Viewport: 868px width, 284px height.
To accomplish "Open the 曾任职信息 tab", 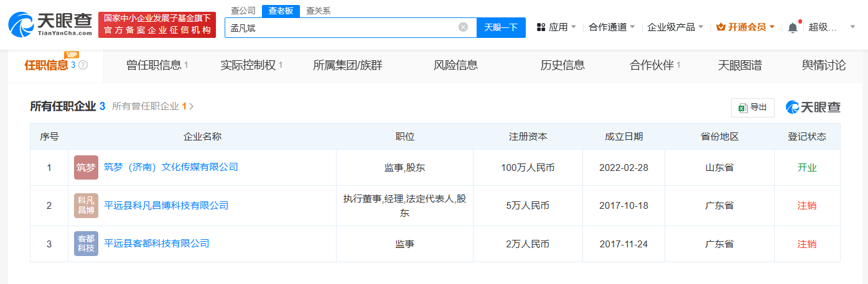I will click(x=157, y=65).
